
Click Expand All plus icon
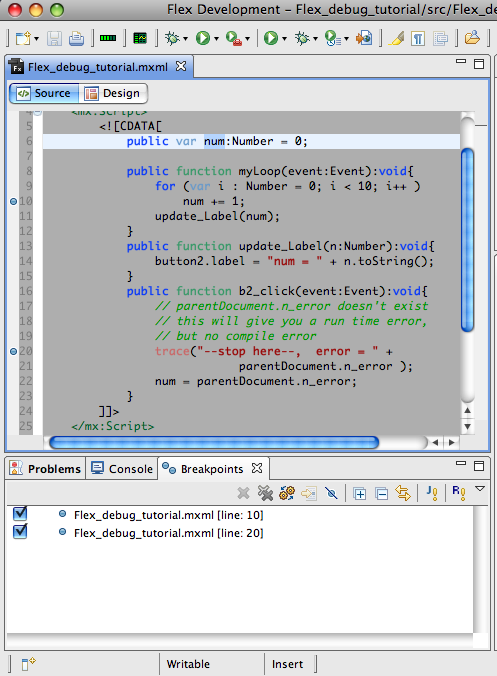pyautogui.click(x=359, y=493)
